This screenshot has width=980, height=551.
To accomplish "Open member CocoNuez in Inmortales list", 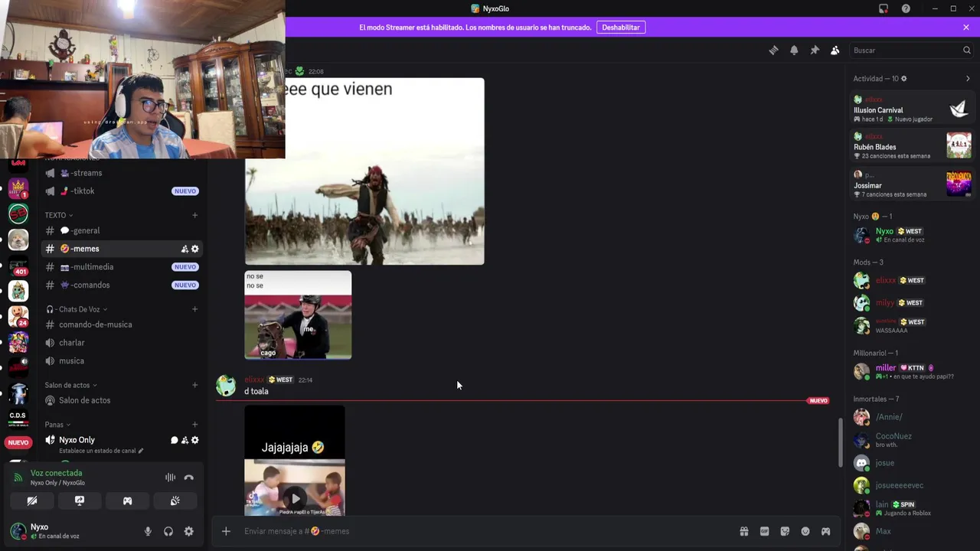I will click(x=913, y=440).
